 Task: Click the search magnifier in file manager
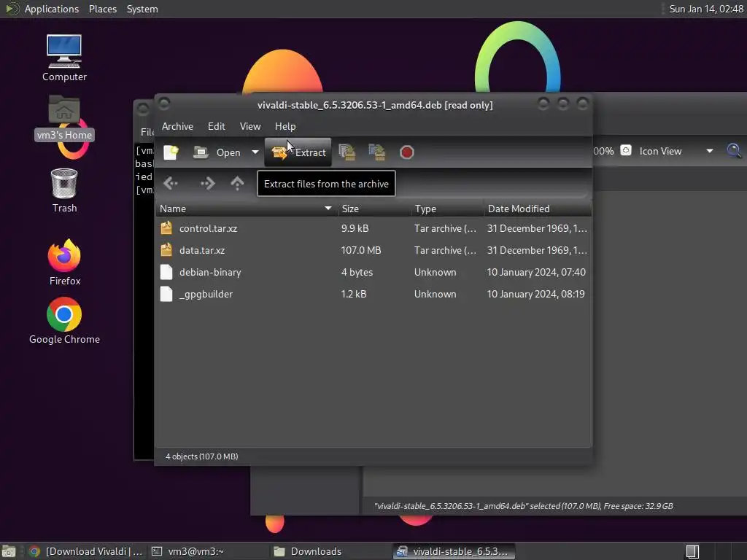pyautogui.click(x=734, y=151)
